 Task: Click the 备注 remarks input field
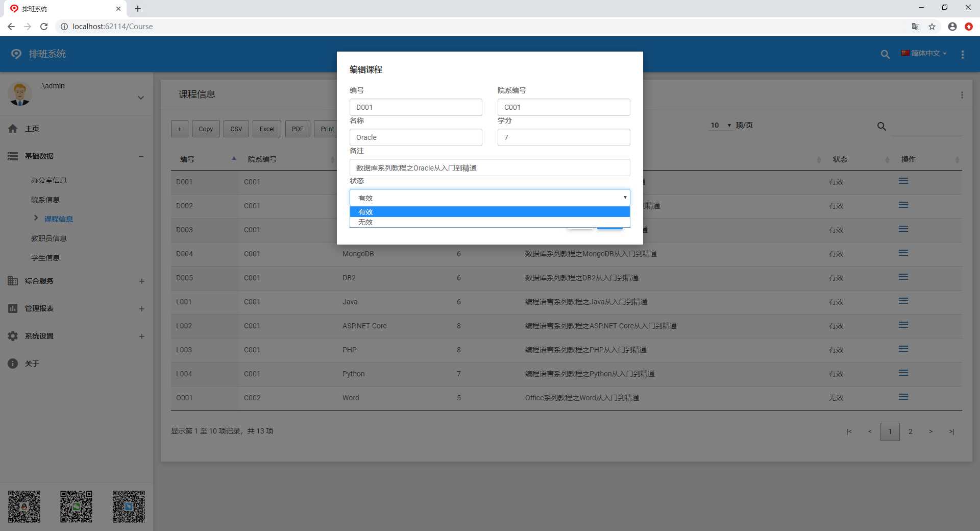489,167
